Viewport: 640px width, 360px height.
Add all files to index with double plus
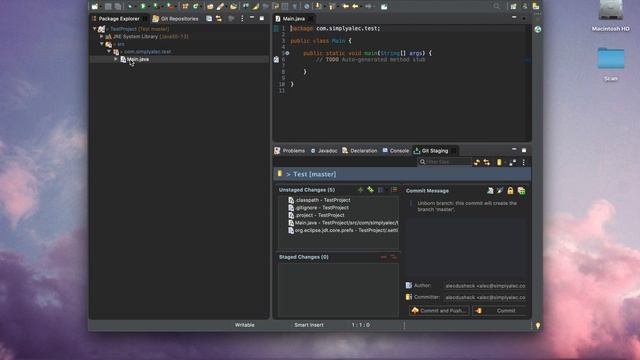coord(370,190)
